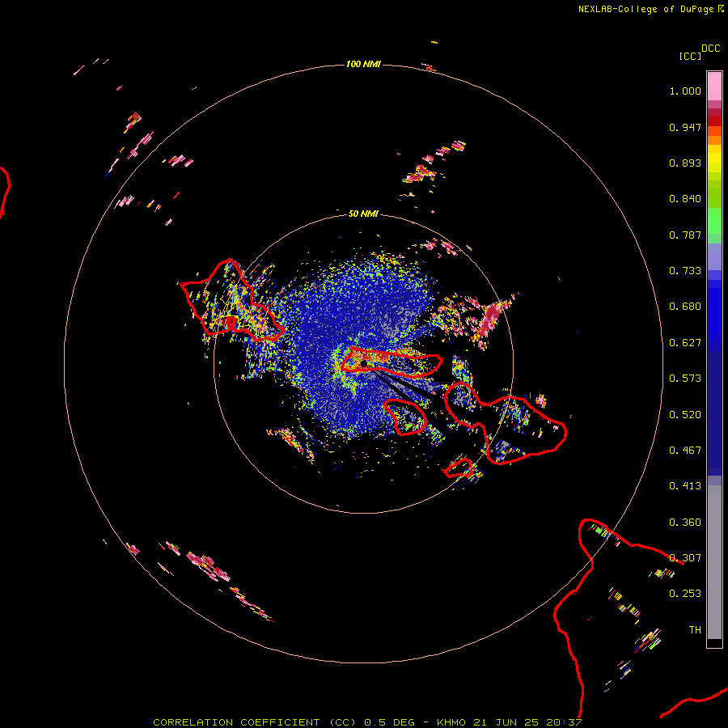Viewport: 728px width, 728px height.
Task: Click the 0.573 scale value
Action: (x=685, y=379)
